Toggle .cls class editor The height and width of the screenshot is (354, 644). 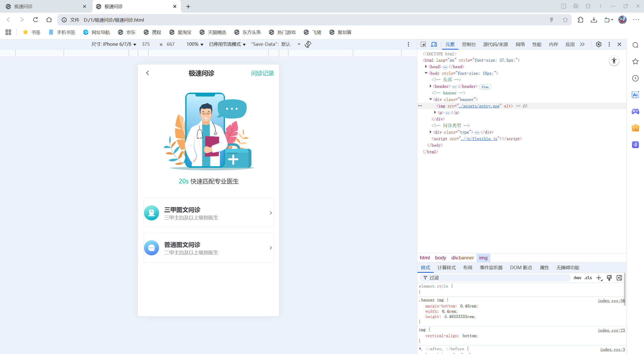coord(588,278)
